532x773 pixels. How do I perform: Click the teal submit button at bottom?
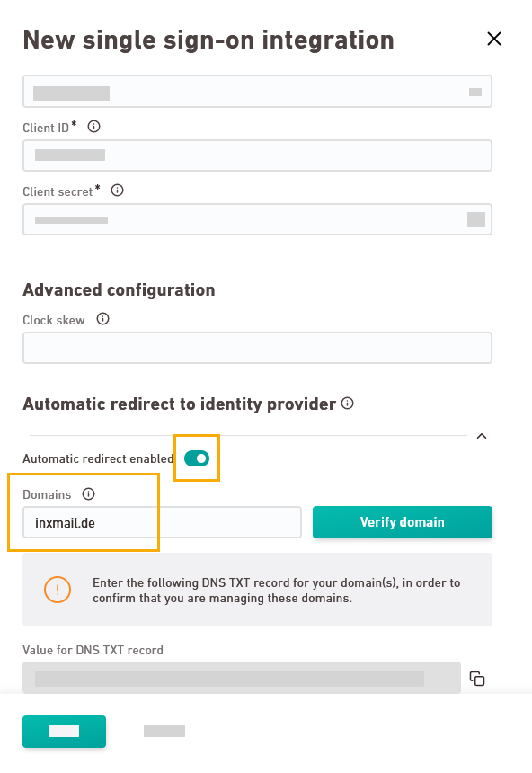point(64,732)
